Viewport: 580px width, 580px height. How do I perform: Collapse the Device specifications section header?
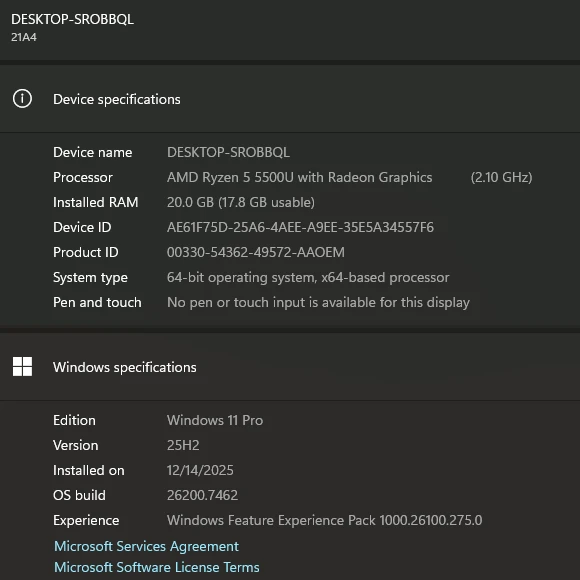click(x=290, y=99)
